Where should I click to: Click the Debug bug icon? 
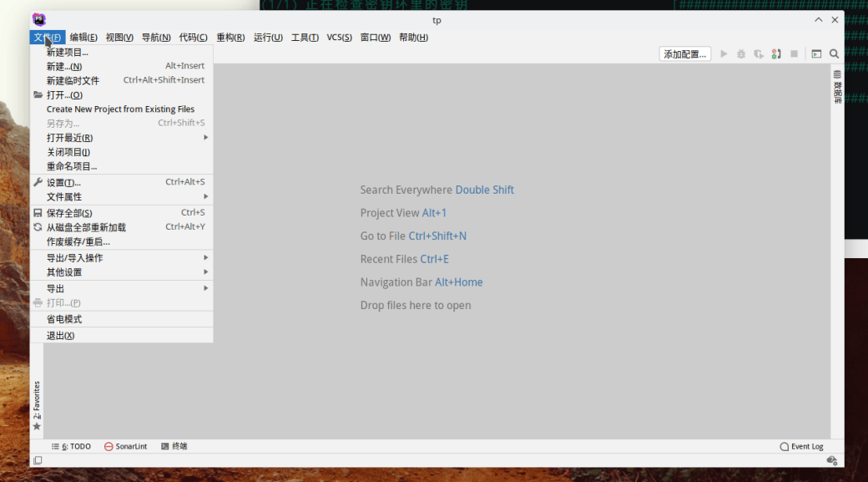[741, 54]
